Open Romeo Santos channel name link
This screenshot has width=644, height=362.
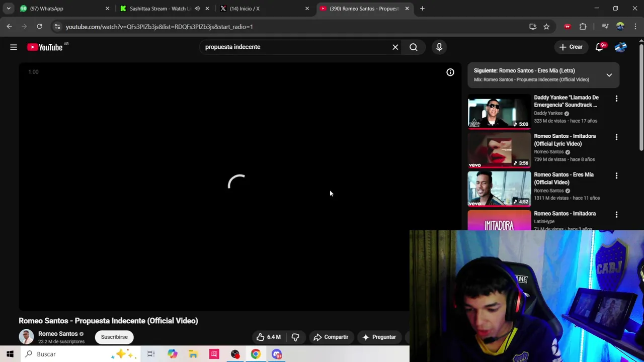[x=58, y=334]
